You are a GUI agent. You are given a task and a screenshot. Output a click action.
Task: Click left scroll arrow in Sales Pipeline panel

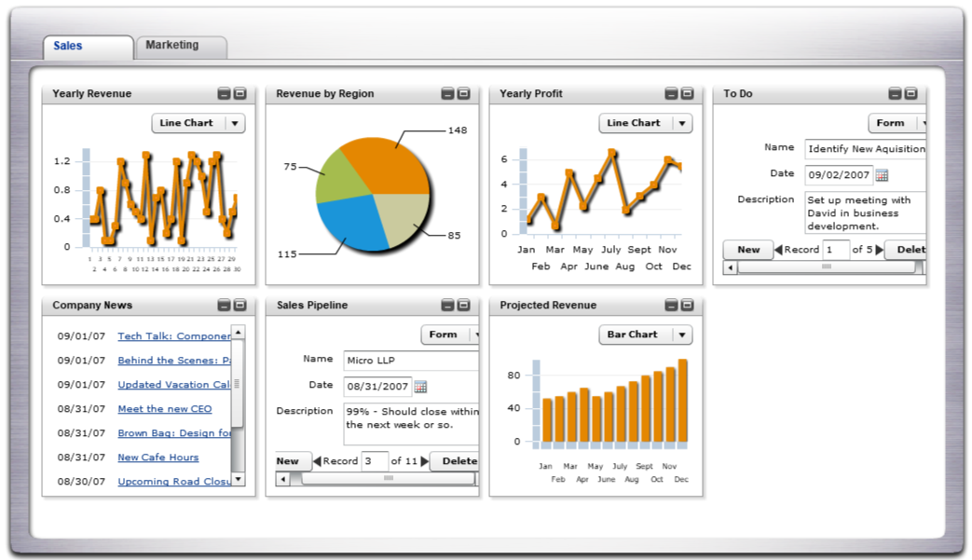[283, 479]
